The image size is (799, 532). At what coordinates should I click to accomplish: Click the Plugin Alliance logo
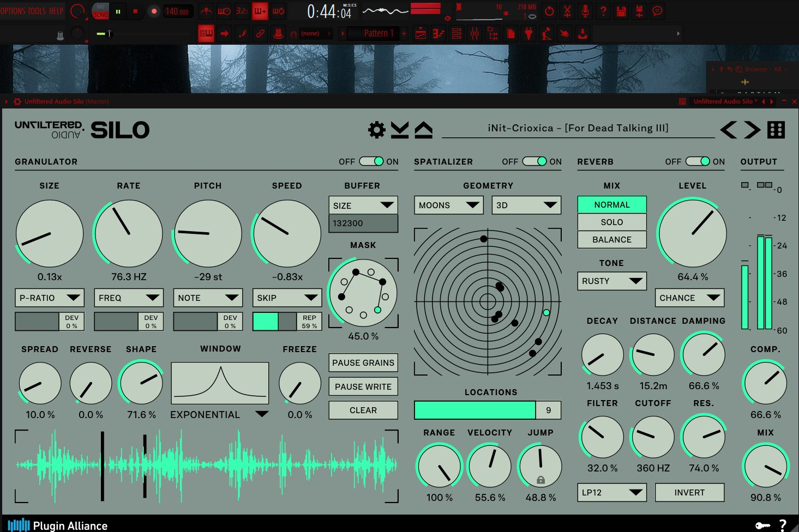[x=58, y=525]
